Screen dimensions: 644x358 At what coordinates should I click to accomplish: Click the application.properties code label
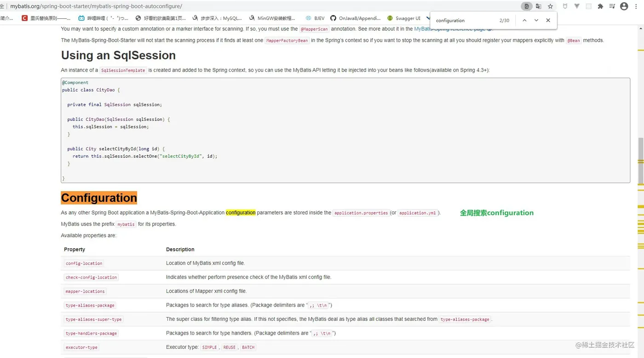pyautogui.click(x=361, y=213)
